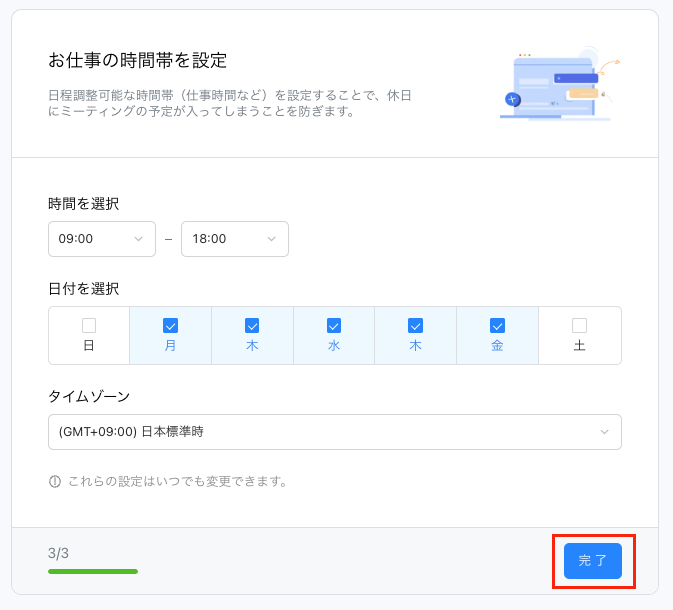Click the chevron arrow in timezone field
The image size is (673, 610).
604,432
